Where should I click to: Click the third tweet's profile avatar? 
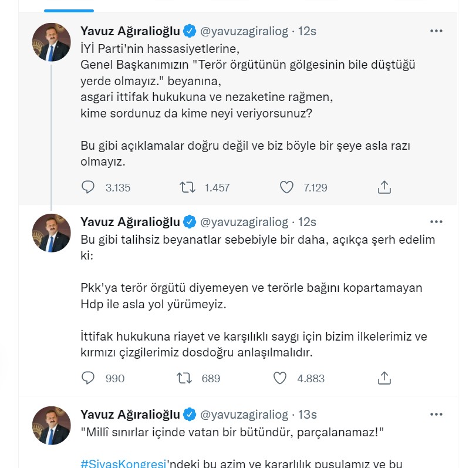52,426
